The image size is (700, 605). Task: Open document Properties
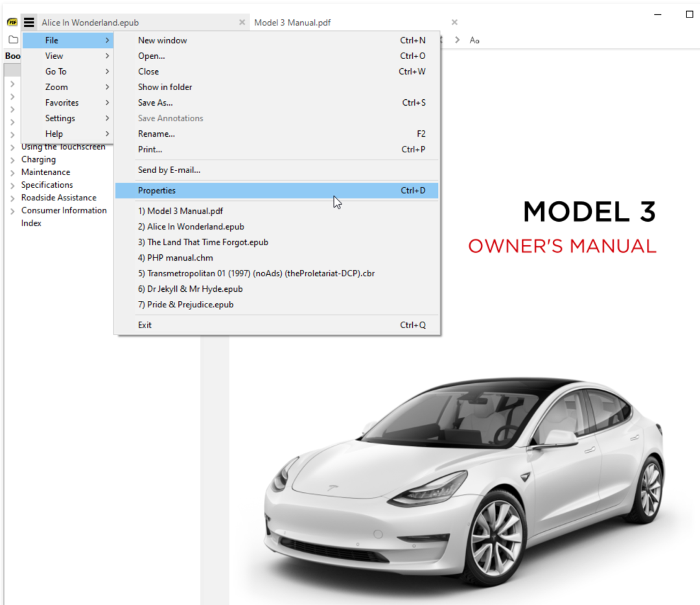tap(277, 191)
